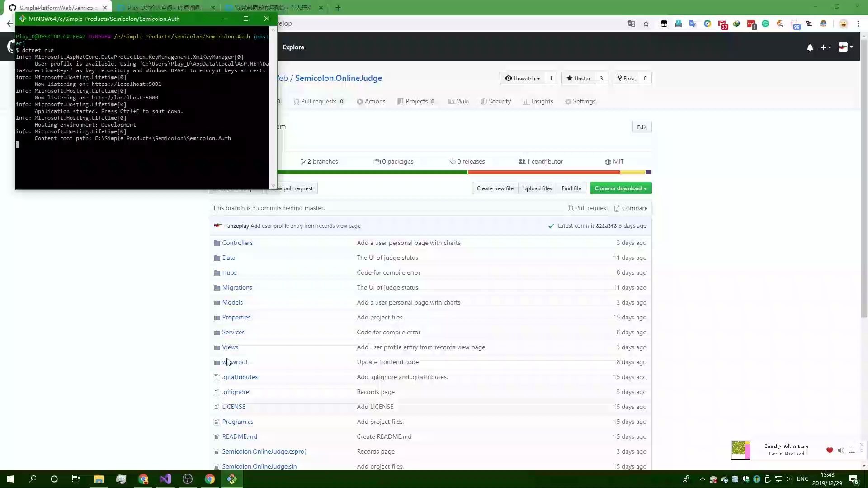Click the Google Translate icon in address bar

[x=632, y=23]
